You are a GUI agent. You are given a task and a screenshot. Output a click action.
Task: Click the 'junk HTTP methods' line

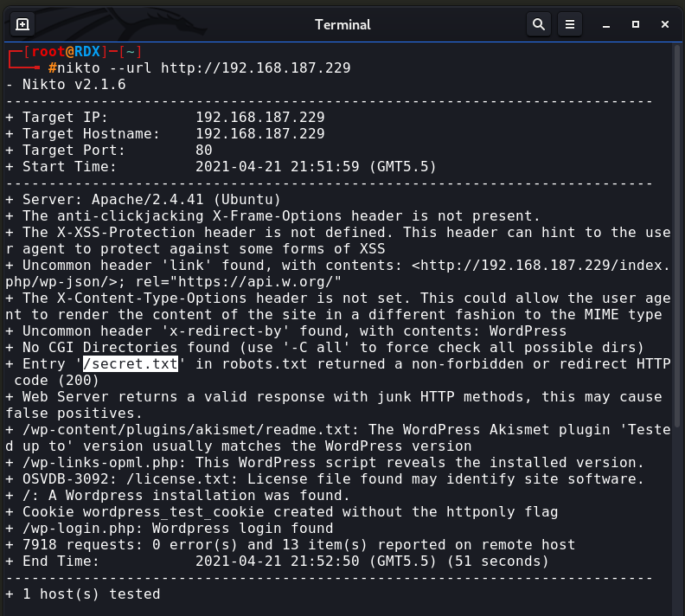(x=334, y=405)
